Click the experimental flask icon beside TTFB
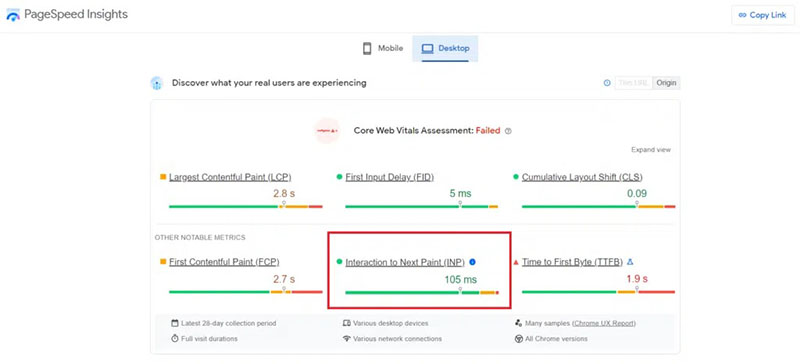 click(x=630, y=262)
